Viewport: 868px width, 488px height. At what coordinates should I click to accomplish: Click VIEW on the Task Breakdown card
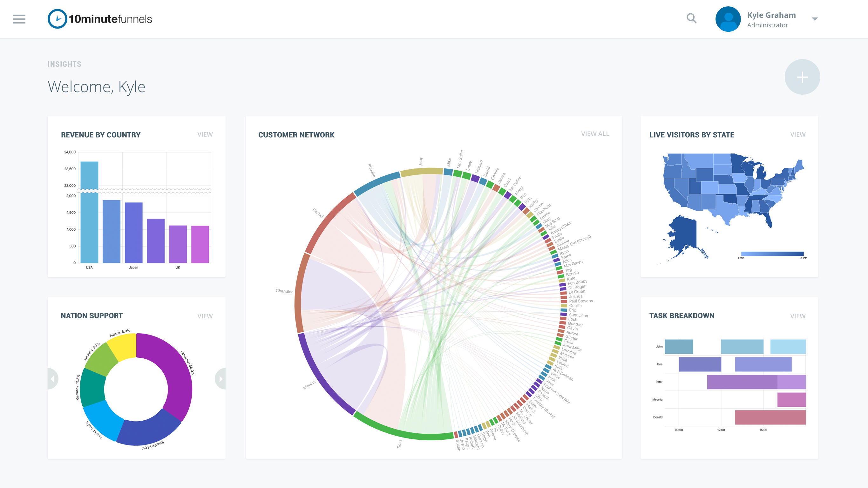(x=797, y=316)
